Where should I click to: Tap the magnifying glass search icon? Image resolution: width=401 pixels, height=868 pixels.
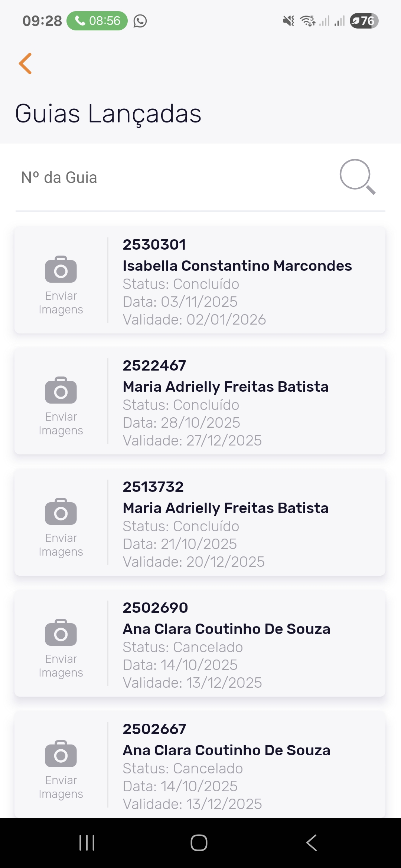click(x=357, y=177)
